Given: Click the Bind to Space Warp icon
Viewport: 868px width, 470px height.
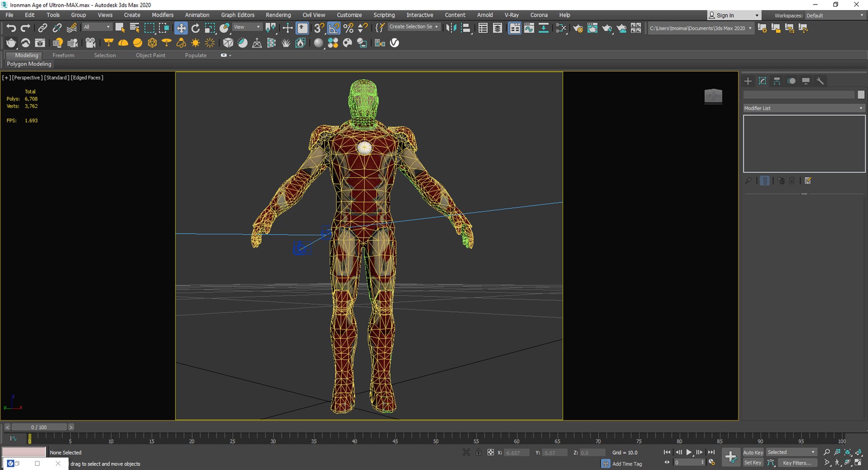Looking at the screenshot, I should pyautogui.click(x=71, y=28).
